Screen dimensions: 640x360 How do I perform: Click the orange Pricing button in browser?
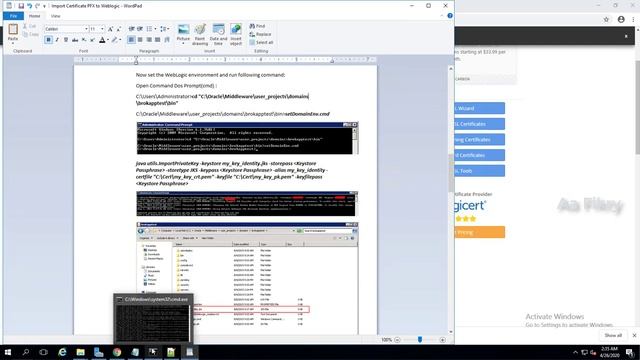coord(480,232)
